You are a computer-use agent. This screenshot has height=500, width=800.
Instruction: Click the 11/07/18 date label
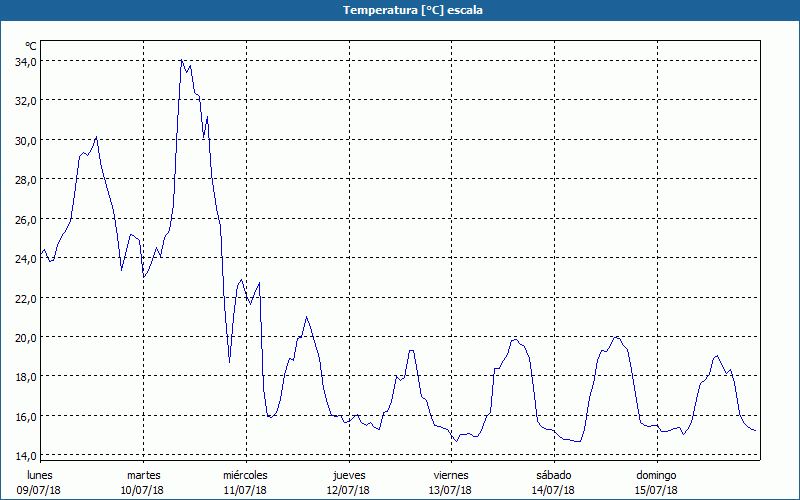(x=245, y=490)
